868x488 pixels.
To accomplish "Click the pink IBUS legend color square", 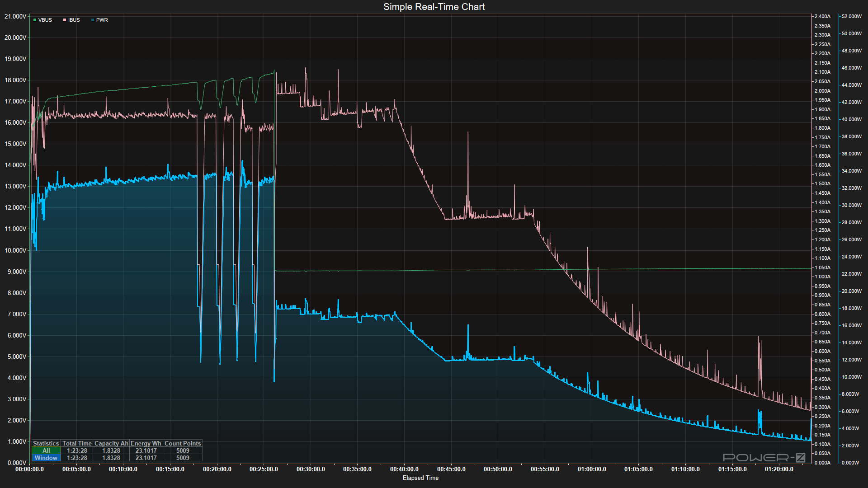I will pos(65,20).
